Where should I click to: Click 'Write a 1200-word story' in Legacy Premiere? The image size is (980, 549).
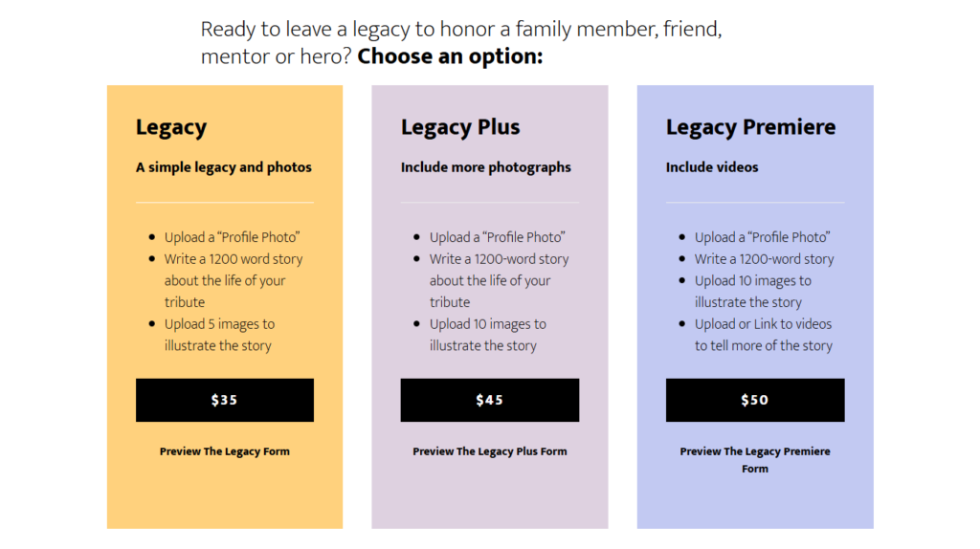click(764, 259)
